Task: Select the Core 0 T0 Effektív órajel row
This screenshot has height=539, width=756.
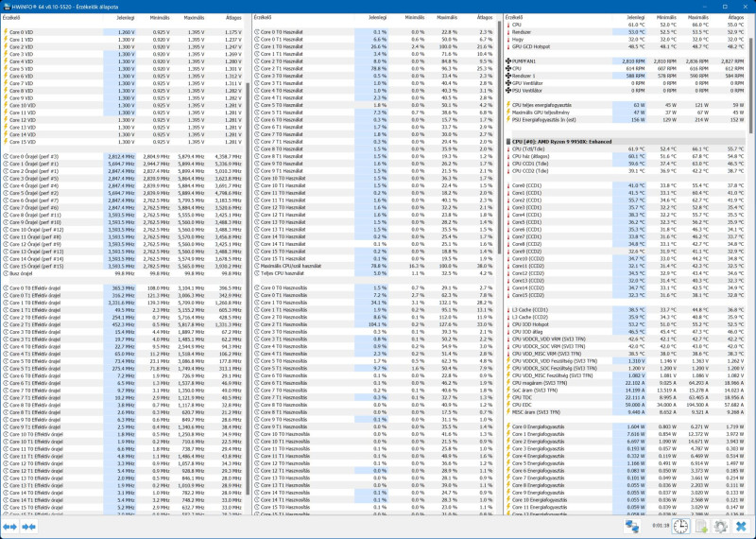Action: click(x=123, y=288)
